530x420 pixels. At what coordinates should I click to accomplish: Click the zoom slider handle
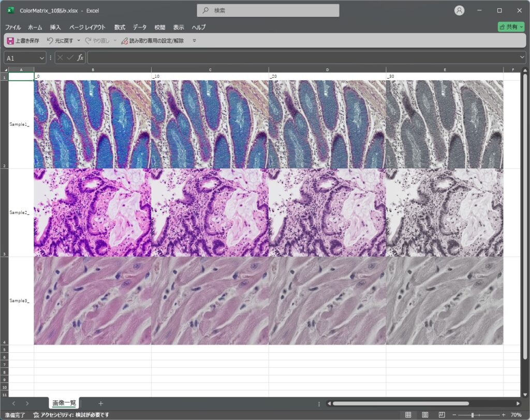[473, 415]
